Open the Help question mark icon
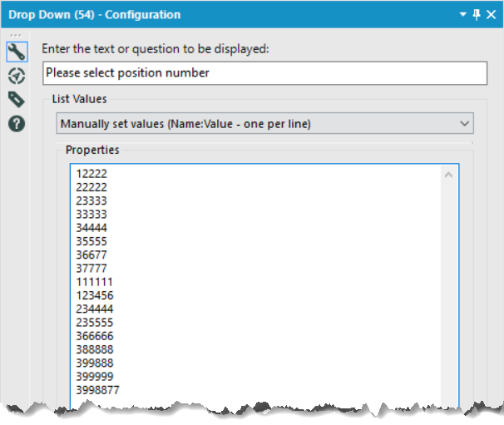 [x=17, y=124]
